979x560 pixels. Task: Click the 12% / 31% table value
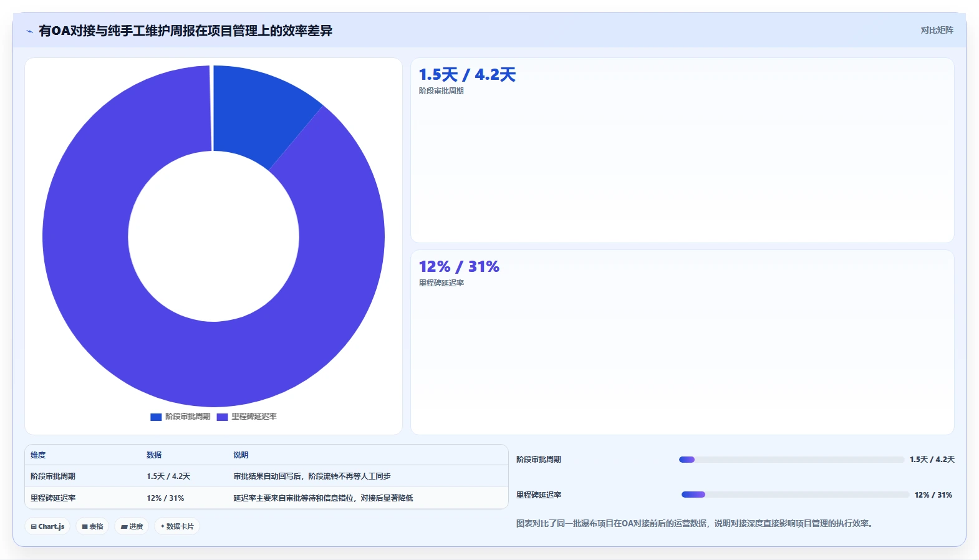coord(165,498)
